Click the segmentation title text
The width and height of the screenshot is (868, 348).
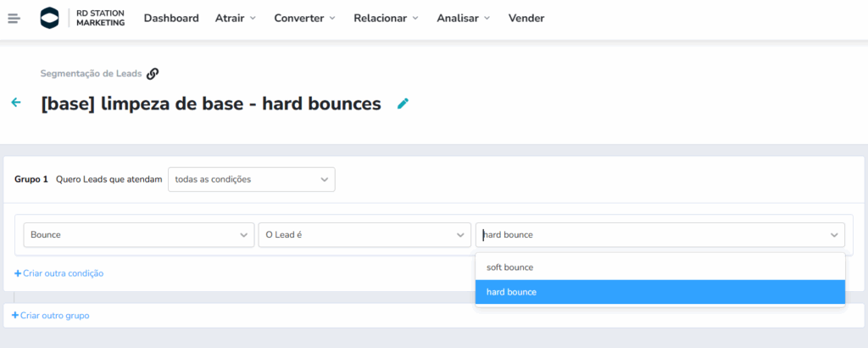pos(211,104)
